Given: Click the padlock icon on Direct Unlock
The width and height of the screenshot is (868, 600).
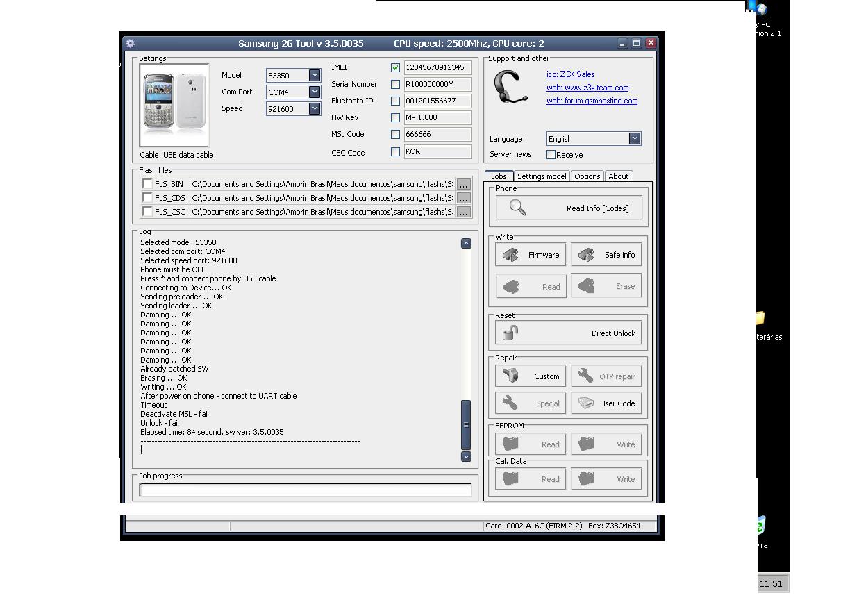Looking at the screenshot, I should tap(511, 333).
